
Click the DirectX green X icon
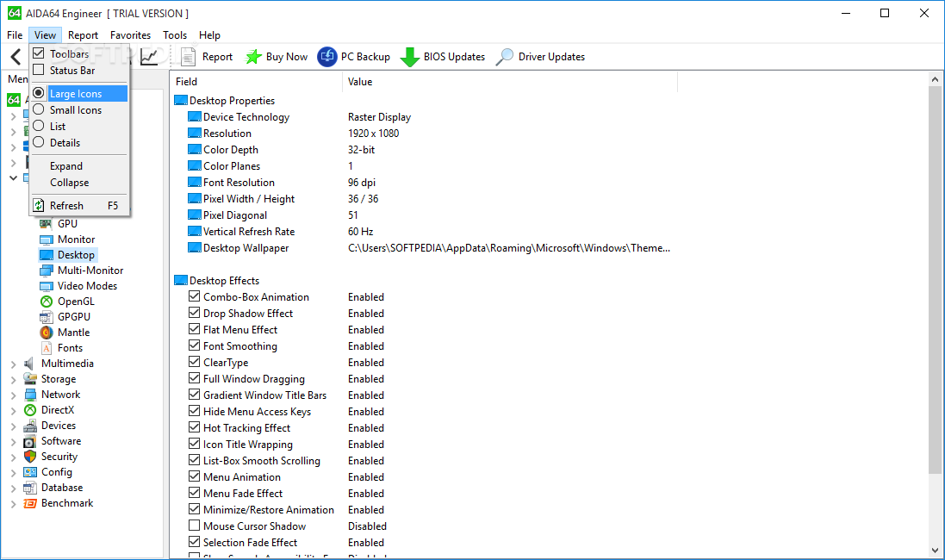(x=30, y=410)
